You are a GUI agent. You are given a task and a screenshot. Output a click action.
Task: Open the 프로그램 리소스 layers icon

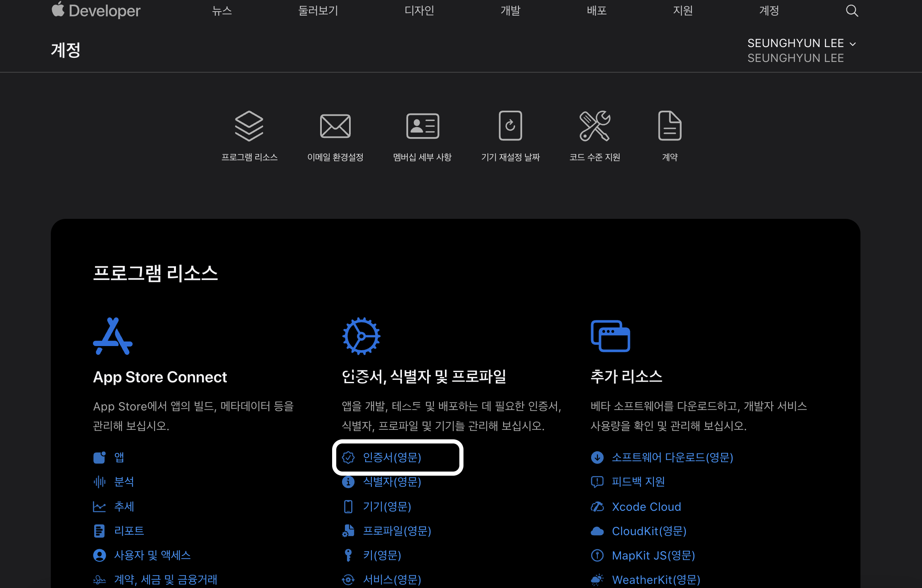(x=249, y=126)
